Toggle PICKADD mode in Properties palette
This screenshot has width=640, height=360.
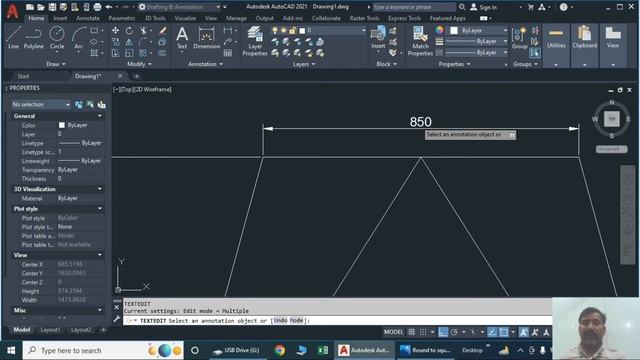point(78,104)
